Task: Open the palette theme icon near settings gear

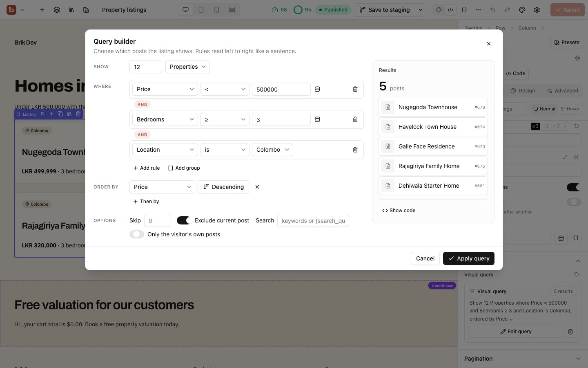Action: pyautogui.click(x=522, y=10)
